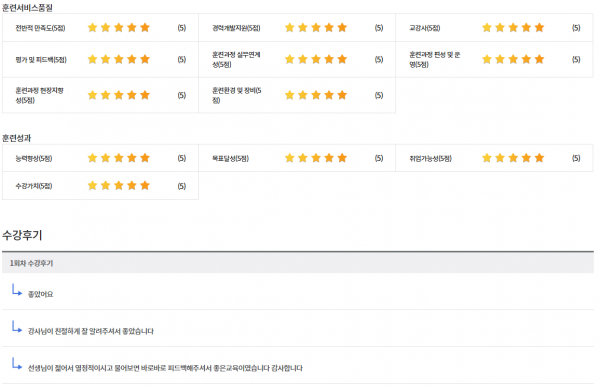Click fifth star of 경력개발지원 rating
Image resolution: width=600 pixels, height=389 pixels.
pyautogui.click(x=342, y=28)
